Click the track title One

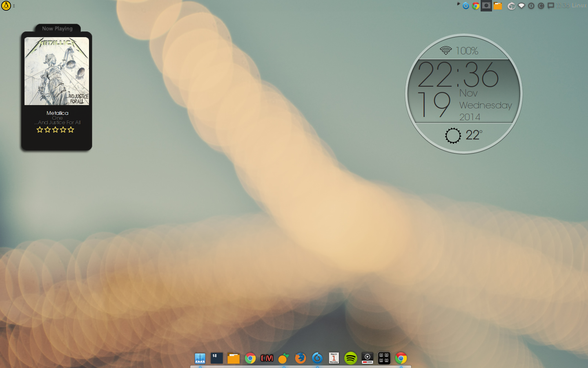tap(57, 118)
